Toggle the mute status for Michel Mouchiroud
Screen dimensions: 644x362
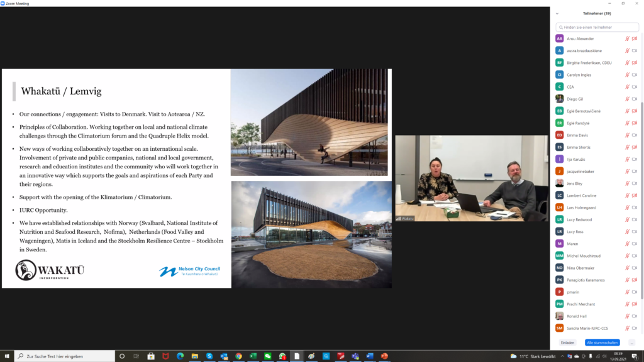click(627, 256)
